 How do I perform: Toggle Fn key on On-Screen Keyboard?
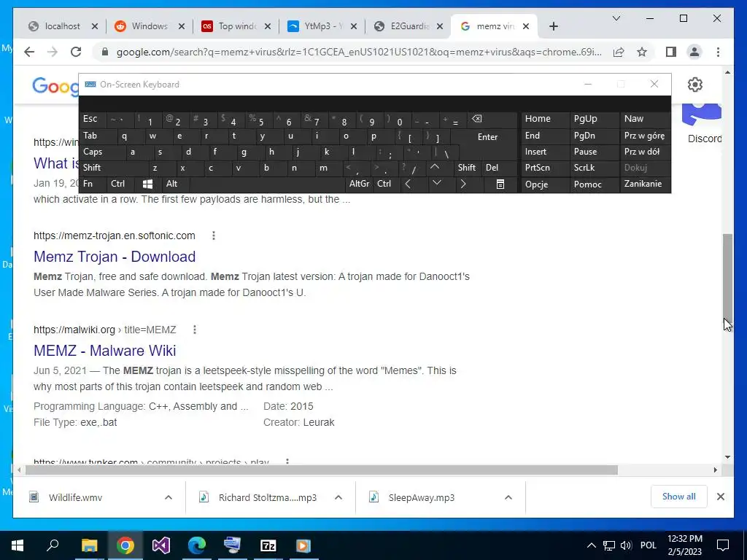[x=93, y=184]
